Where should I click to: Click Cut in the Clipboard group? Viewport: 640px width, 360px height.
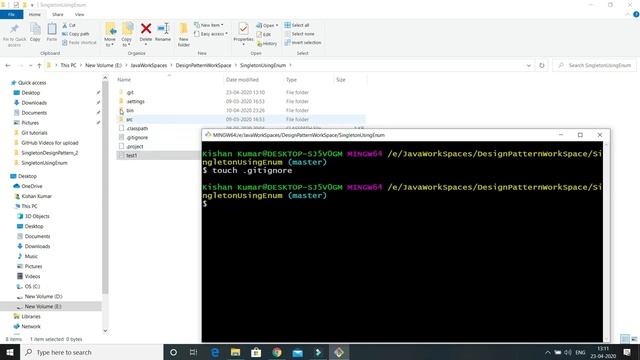69,25
